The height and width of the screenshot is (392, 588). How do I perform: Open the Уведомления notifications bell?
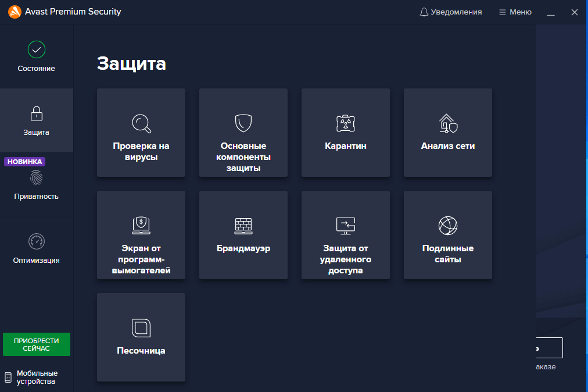tap(450, 12)
